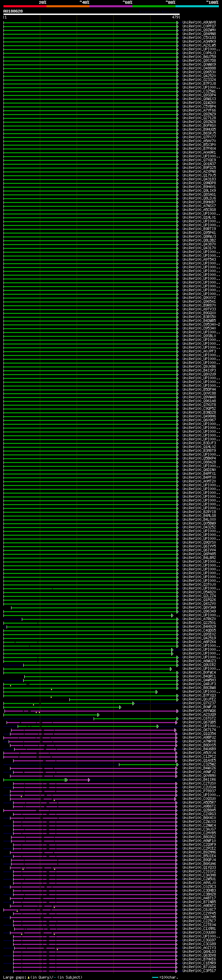Select hit label UniRef100_B7P3J8

point(199,84)
